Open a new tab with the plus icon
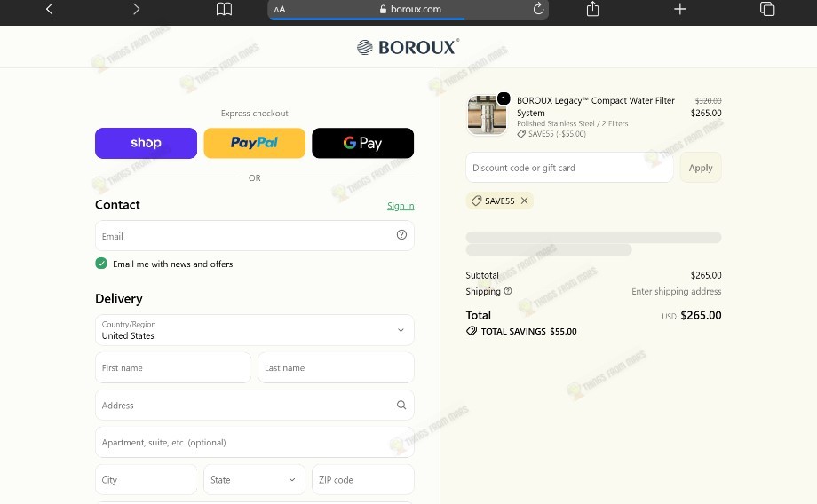The image size is (817, 504). point(679,9)
